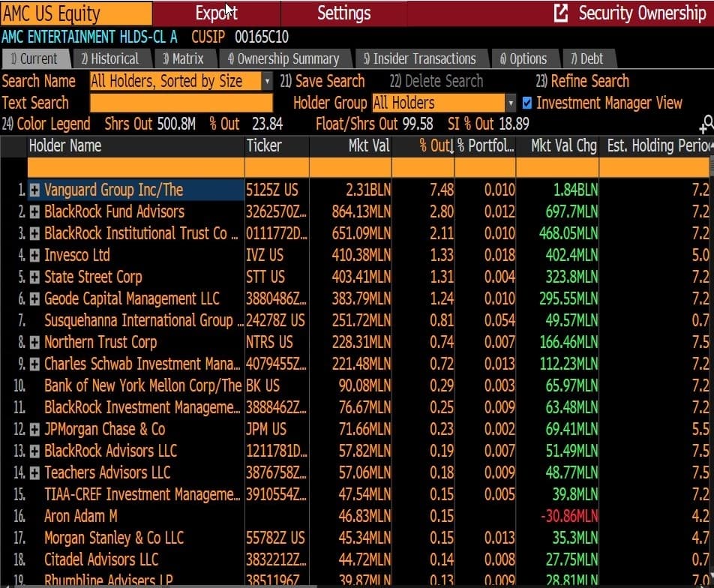Open the Options tab
The width and height of the screenshot is (714, 588).
[524, 58]
